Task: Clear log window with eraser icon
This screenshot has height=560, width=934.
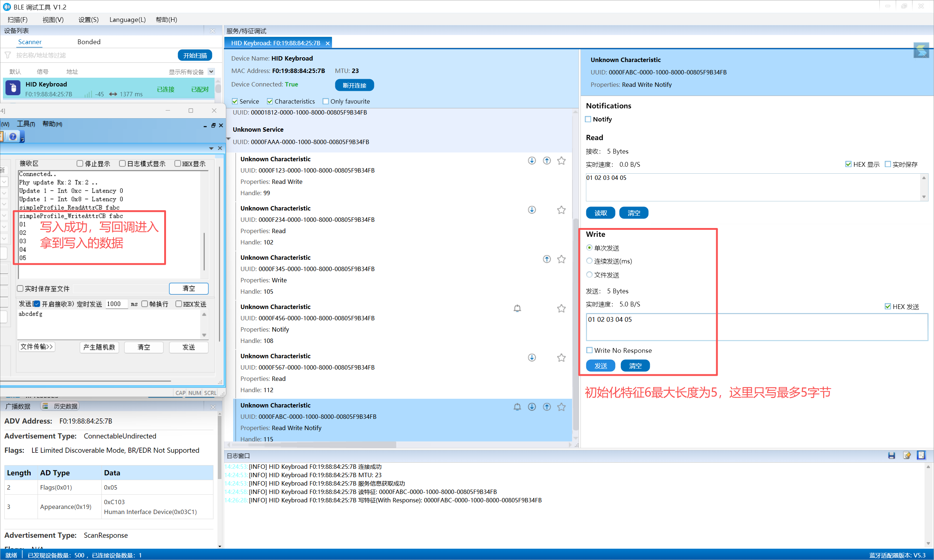Action: pyautogui.click(x=906, y=455)
